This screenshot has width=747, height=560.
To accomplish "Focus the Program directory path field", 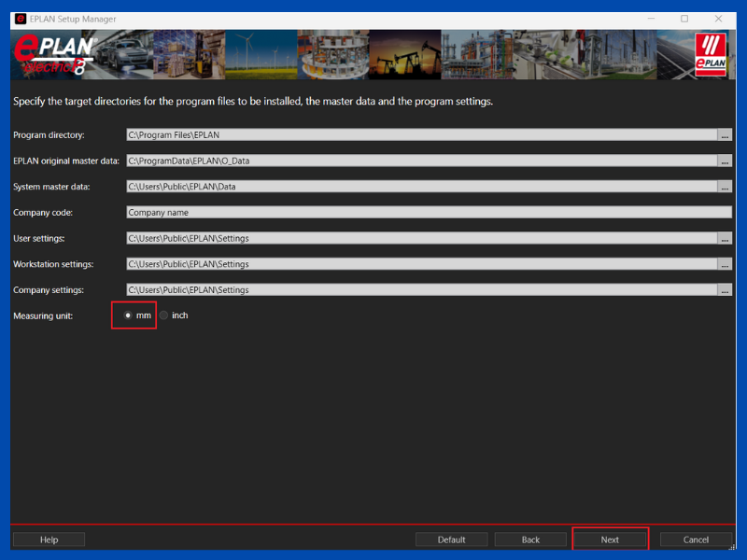I will [420, 135].
